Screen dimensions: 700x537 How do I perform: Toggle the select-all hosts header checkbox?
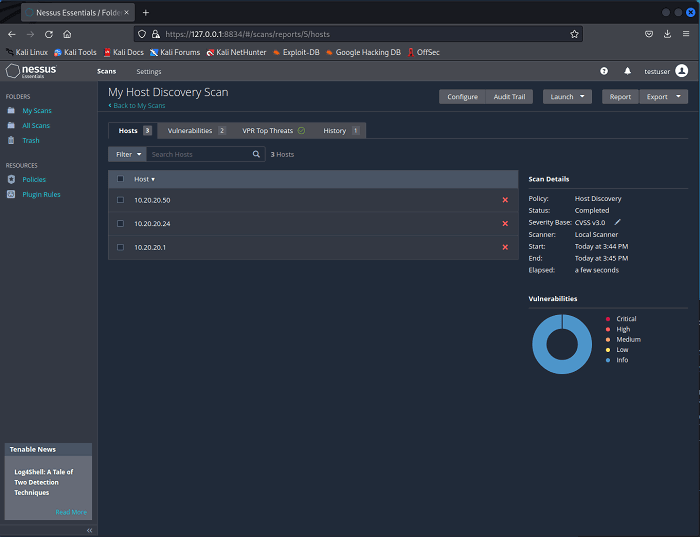coord(121,179)
